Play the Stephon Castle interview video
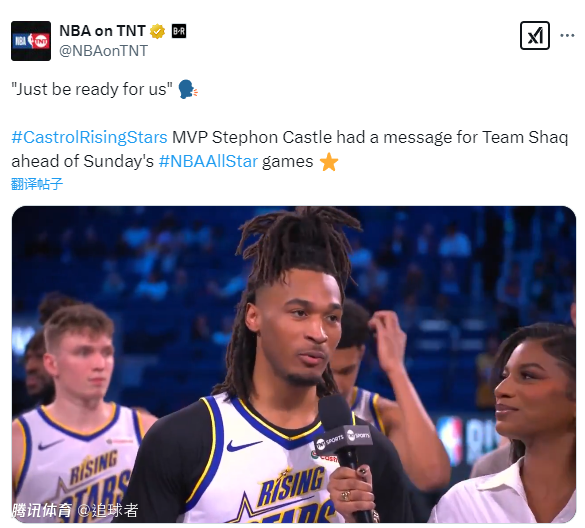 (x=294, y=364)
